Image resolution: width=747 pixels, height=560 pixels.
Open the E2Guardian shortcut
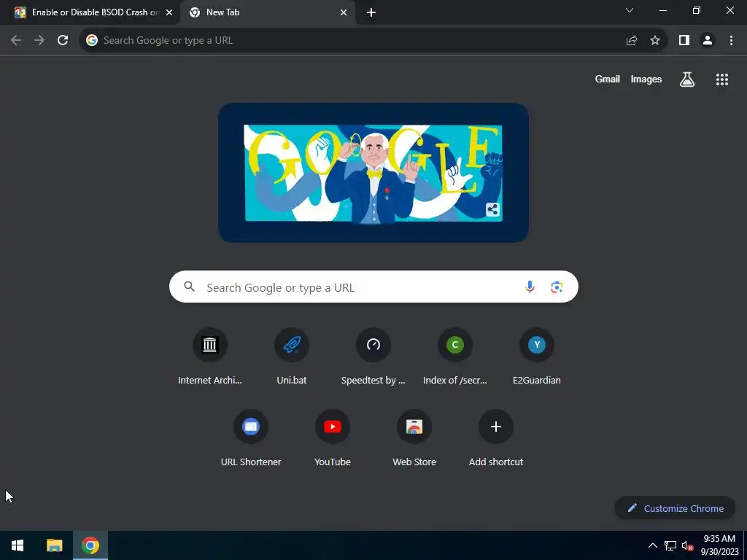coord(537,355)
